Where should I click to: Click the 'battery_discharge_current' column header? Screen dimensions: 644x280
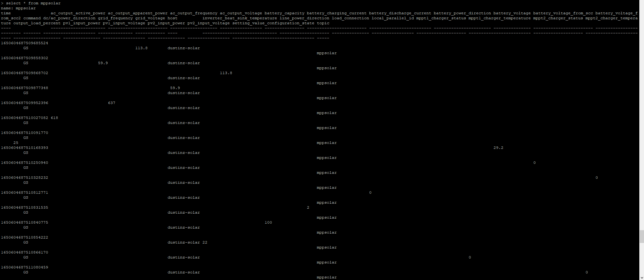[x=400, y=13]
